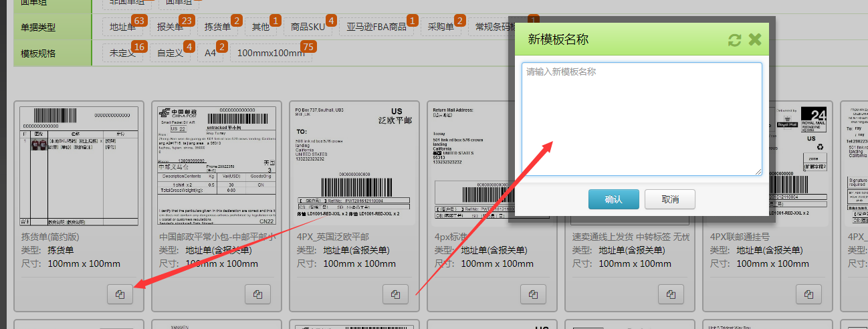The height and width of the screenshot is (329, 868).
Task: Copy the 4px标准 template card
Action: pos(533,294)
